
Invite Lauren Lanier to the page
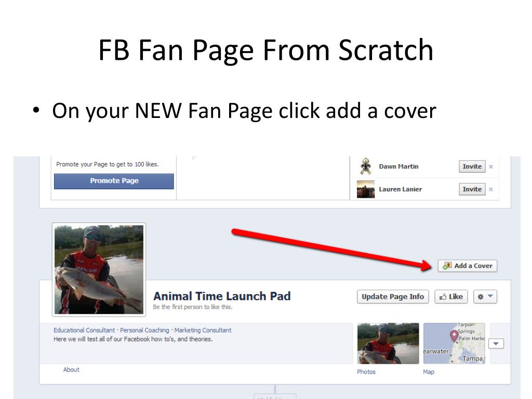click(x=472, y=189)
